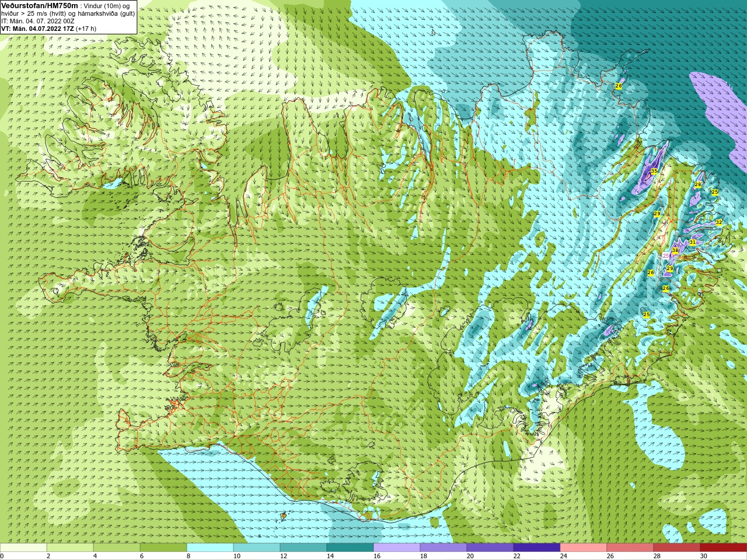Viewport: 747px width, 560px height.
Task: Click the legend scale number 24
Action: click(x=564, y=556)
